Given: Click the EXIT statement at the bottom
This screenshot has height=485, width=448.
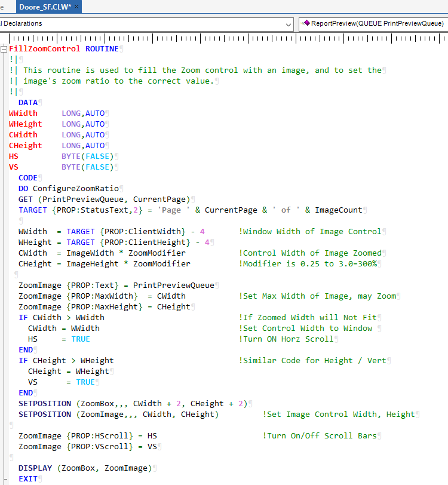Looking at the screenshot, I should (x=27, y=479).
